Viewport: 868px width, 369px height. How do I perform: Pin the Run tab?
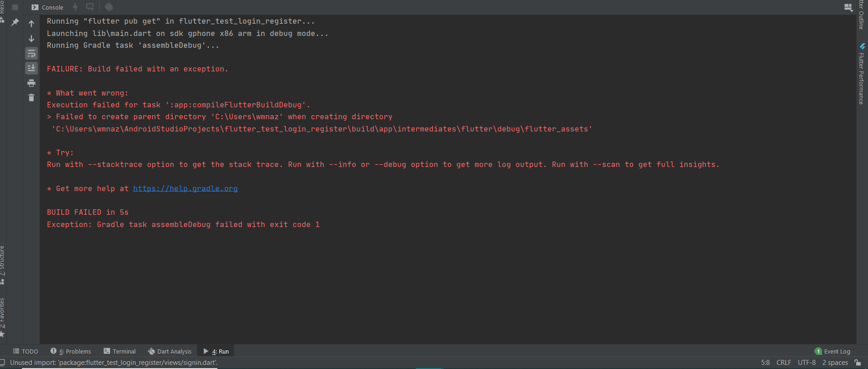click(15, 22)
